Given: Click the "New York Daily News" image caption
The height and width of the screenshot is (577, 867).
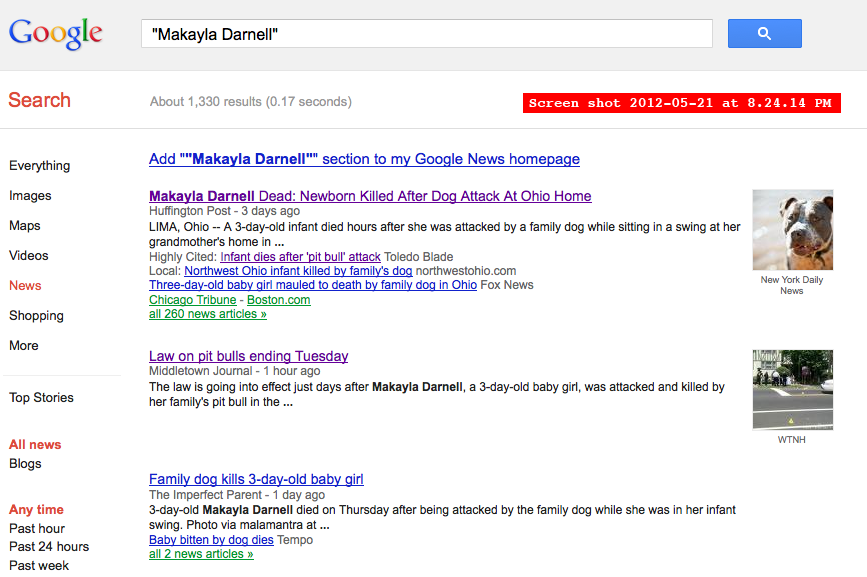Looking at the screenshot, I should pos(792,285).
